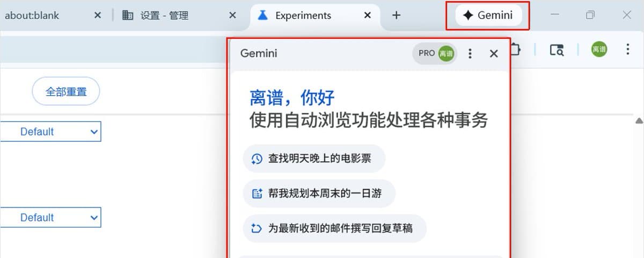The width and height of the screenshot is (644, 258).
Task: Click the 全部重置 button
Action: click(66, 92)
